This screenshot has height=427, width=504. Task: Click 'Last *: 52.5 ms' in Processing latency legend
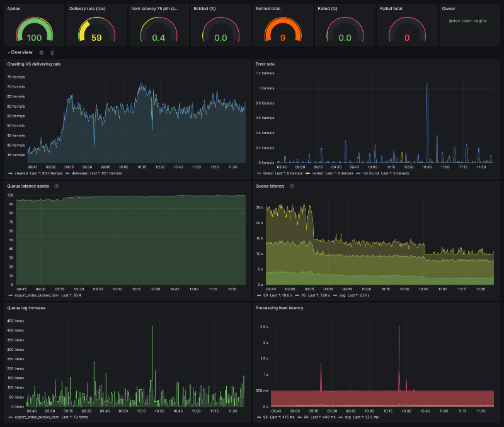pyautogui.click(x=366, y=417)
